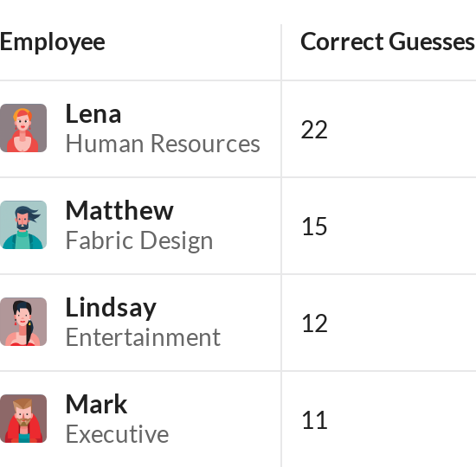Viewport: 476px width, 467px height.
Task: Select the name Lena
Action: point(93,114)
